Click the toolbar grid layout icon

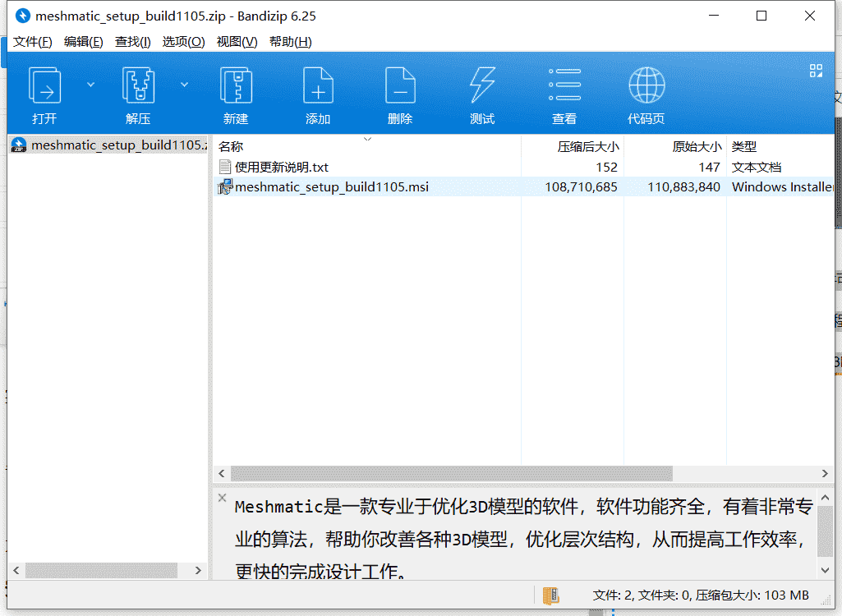[x=816, y=71]
